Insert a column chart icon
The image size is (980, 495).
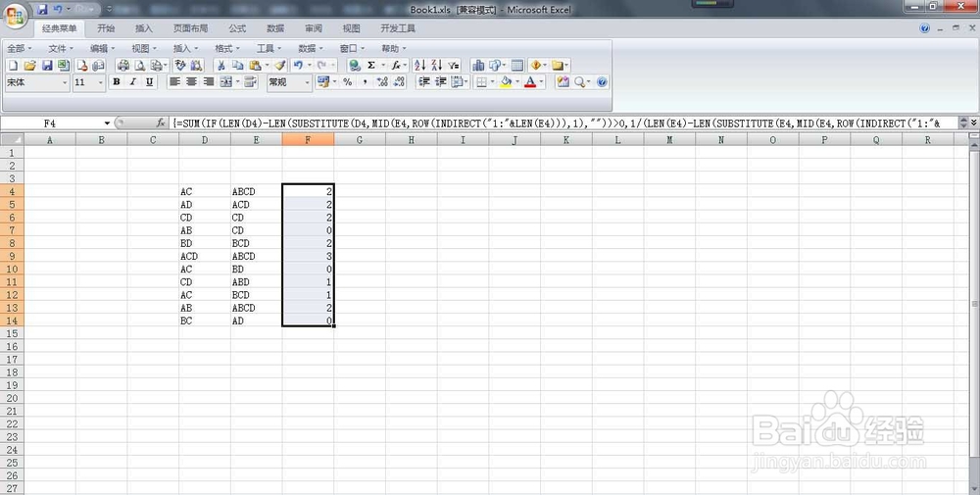point(478,65)
